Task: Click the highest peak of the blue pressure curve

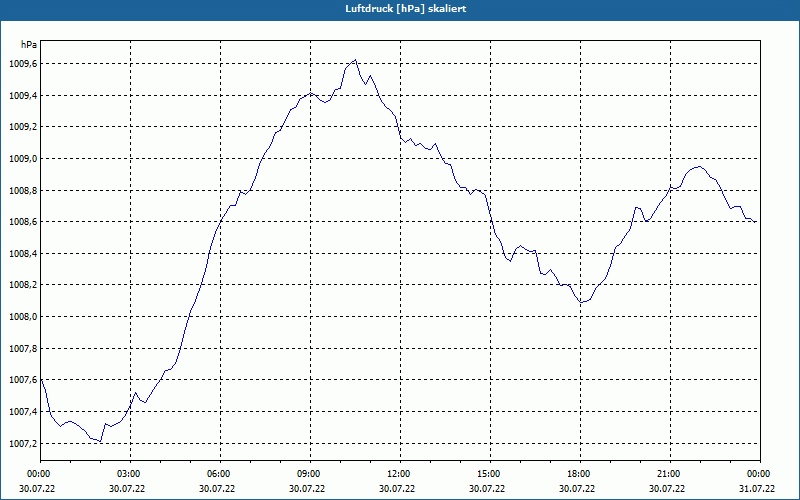Action: (x=355, y=60)
